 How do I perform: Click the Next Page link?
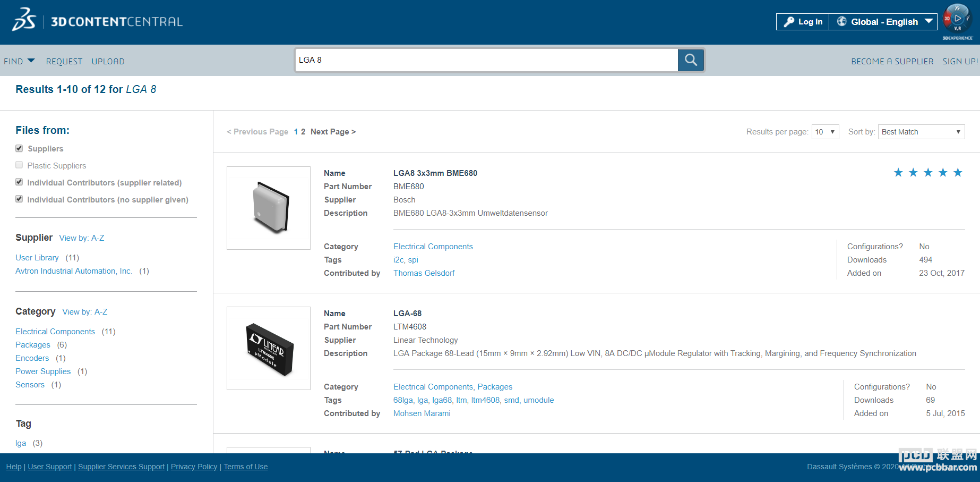tap(333, 132)
